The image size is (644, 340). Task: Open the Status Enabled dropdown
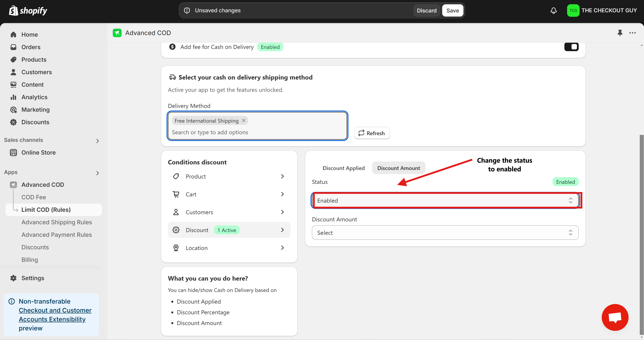[x=445, y=200]
